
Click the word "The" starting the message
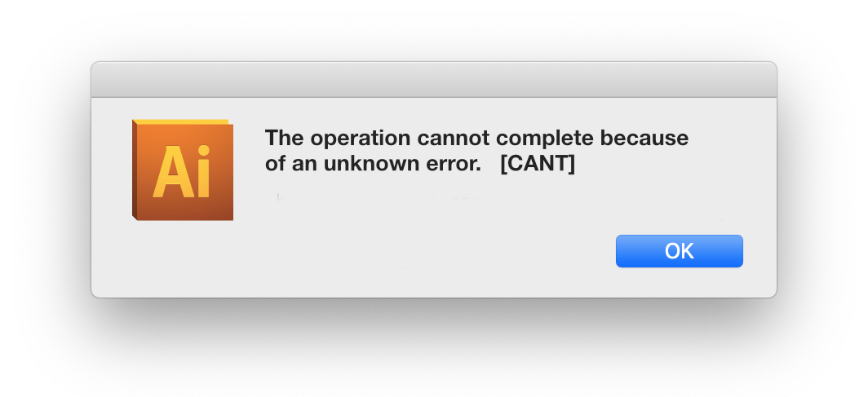click(x=285, y=138)
